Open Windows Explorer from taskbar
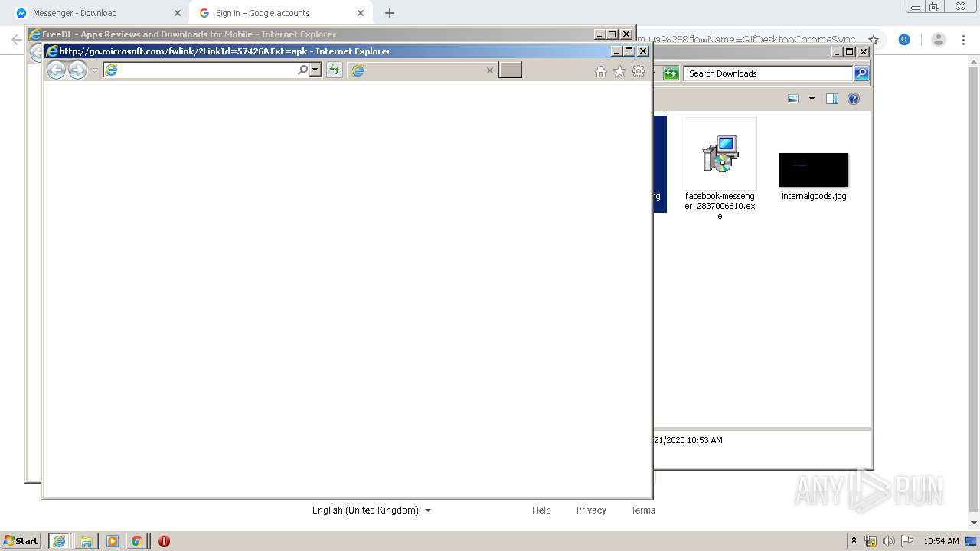Image resolution: width=980 pixels, height=551 pixels. [87, 541]
